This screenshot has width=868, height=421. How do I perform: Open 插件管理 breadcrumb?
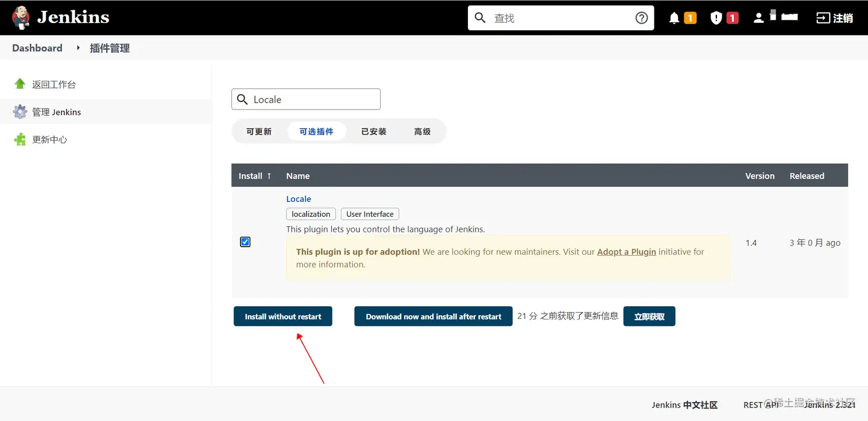(110, 48)
